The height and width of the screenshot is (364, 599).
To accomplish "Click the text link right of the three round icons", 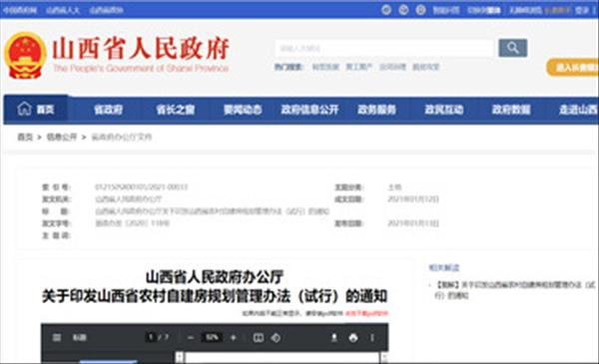I will (x=446, y=10).
